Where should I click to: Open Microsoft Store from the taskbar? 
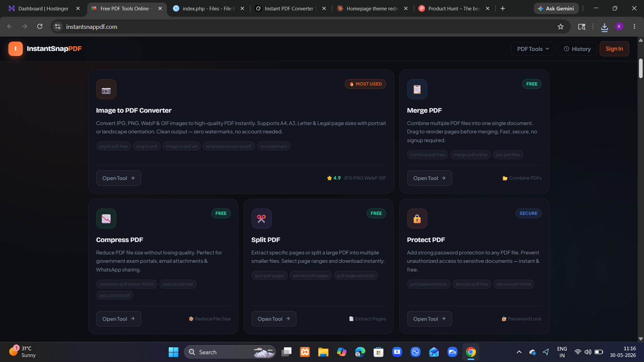tap(379, 352)
